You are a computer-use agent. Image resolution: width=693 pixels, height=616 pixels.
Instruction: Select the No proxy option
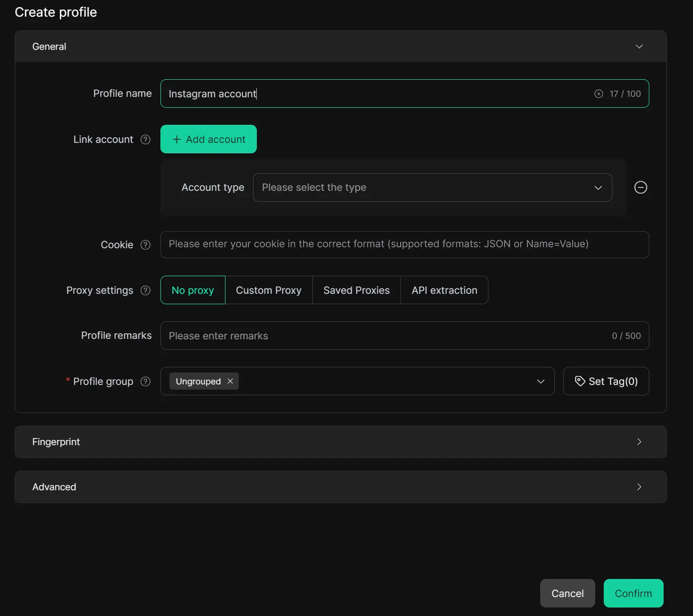click(193, 290)
